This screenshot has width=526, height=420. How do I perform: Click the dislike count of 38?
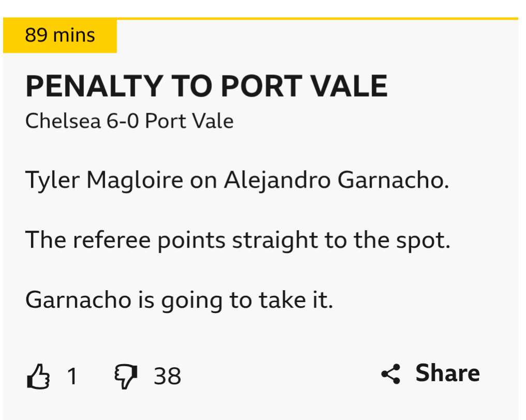click(167, 376)
